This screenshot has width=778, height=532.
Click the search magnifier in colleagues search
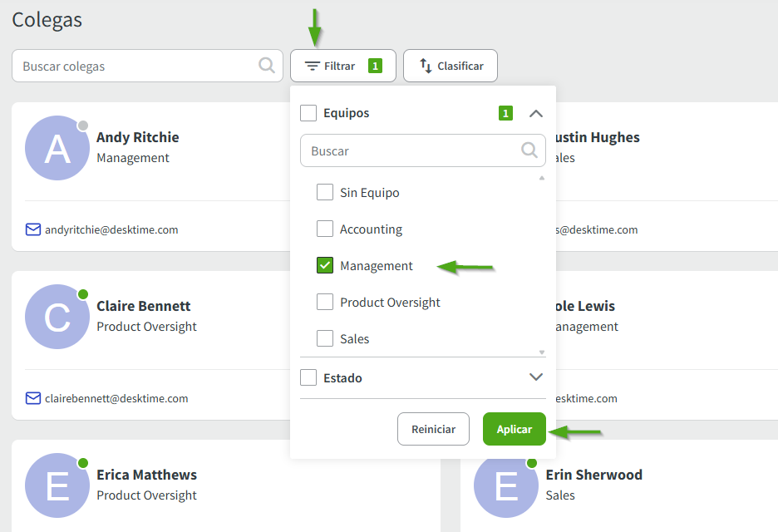(x=266, y=66)
